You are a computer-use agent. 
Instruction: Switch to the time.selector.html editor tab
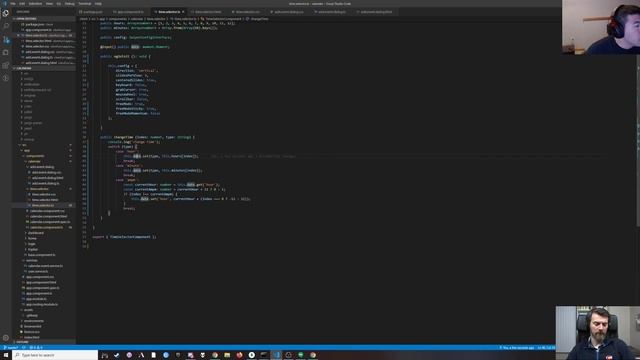[208, 12]
